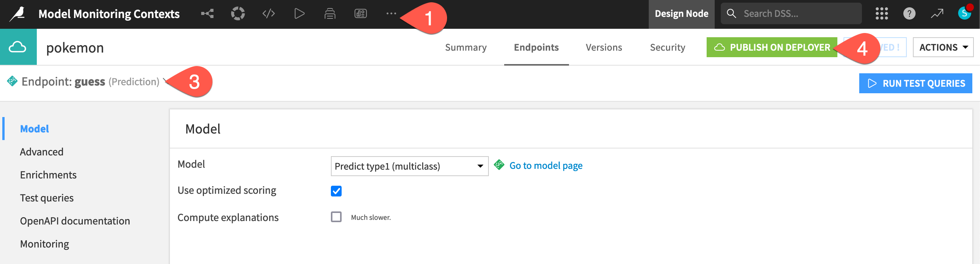The width and height of the screenshot is (980, 264).
Task: Select Test queries in the sidebar
Action: (47, 198)
